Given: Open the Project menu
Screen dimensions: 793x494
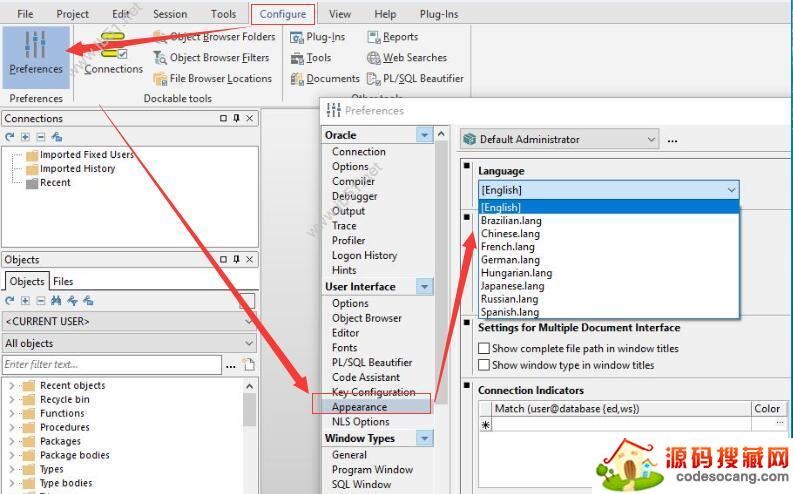Looking at the screenshot, I should 72,14.
